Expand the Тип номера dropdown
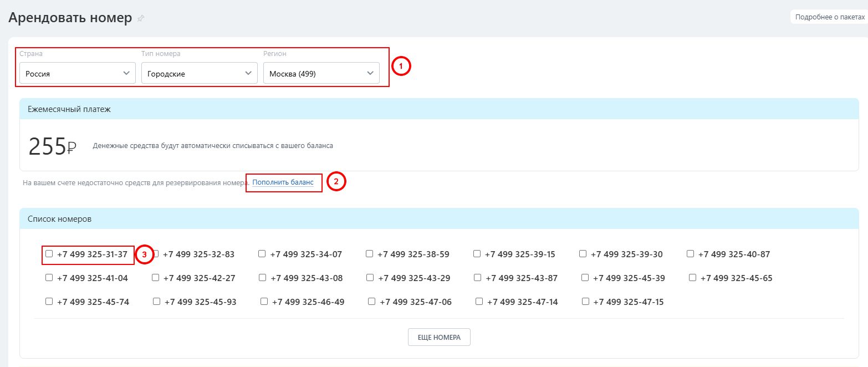Image resolution: width=868 pixels, height=367 pixels. coord(199,73)
